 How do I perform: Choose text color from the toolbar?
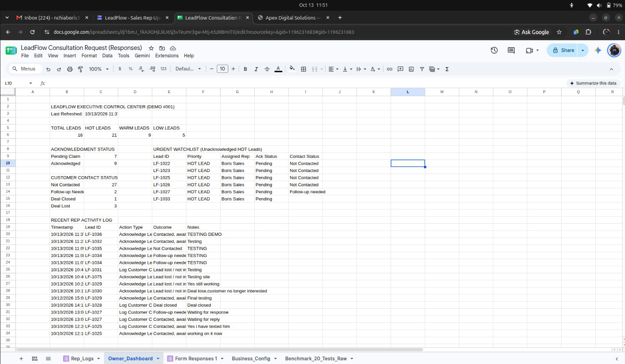[x=278, y=69]
